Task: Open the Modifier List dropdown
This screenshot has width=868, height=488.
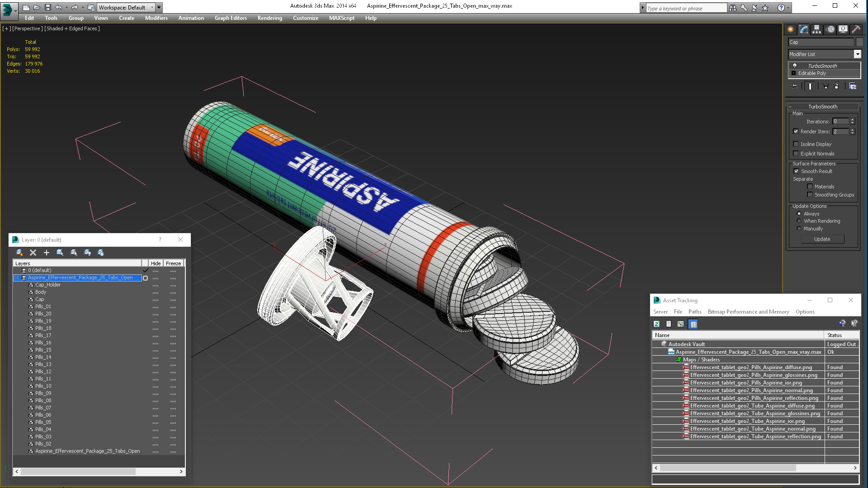Action: tap(857, 54)
